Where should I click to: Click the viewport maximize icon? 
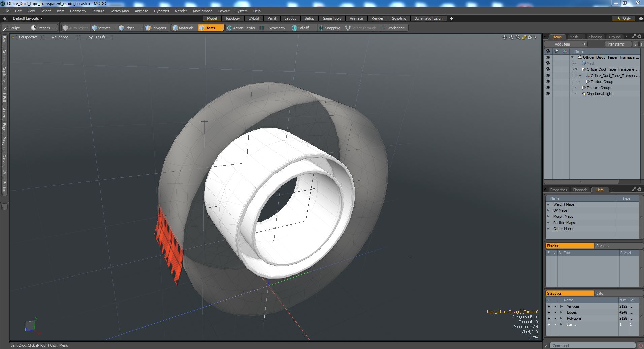pyautogui.click(x=524, y=37)
